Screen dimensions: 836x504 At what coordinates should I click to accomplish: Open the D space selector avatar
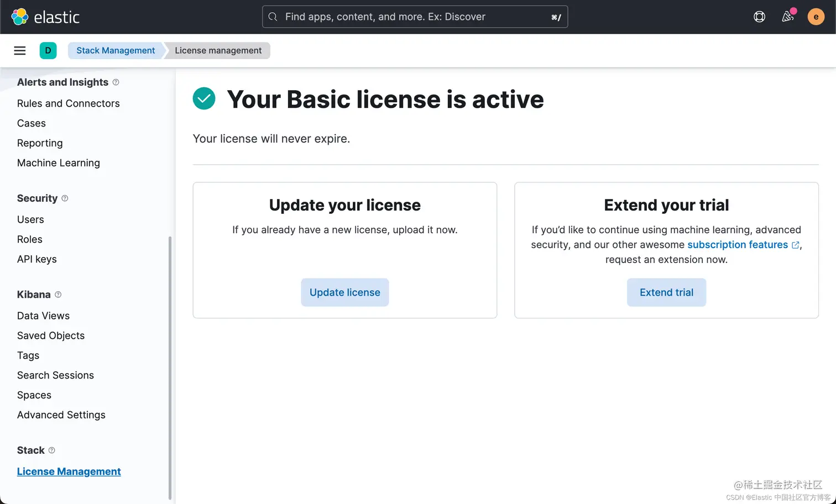tap(48, 50)
